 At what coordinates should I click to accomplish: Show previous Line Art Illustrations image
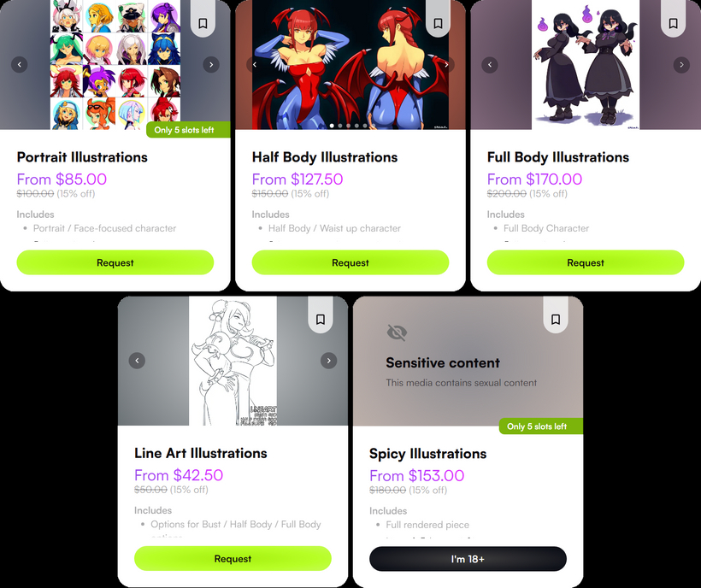(x=137, y=361)
